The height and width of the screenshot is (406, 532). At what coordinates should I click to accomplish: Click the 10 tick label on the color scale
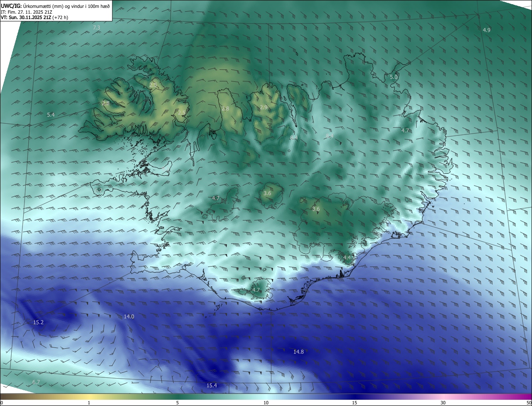coord(266,403)
